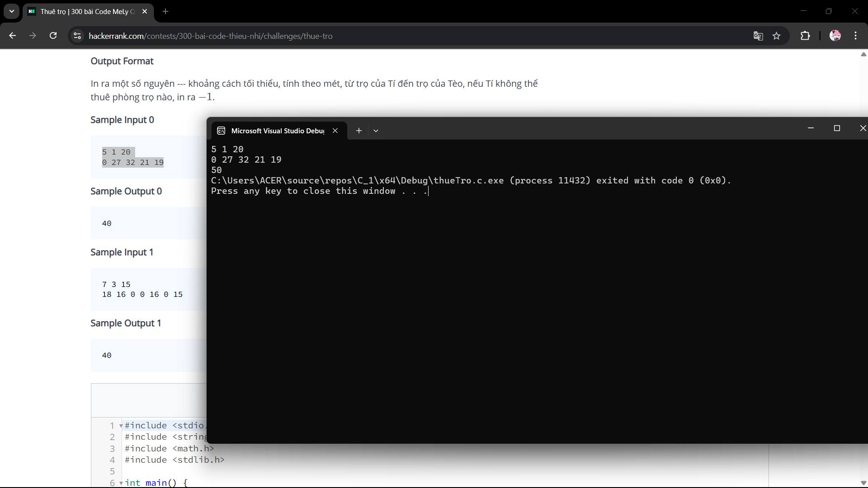The height and width of the screenshot is (488, 868).
Task: Open the Chrome extensions menu
Action: [805, 36]
